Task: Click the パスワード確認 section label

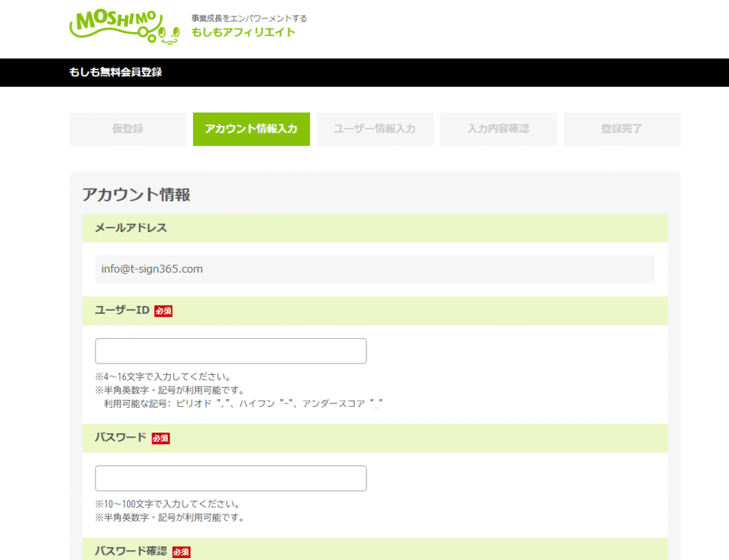Action: tap(131, 551)
